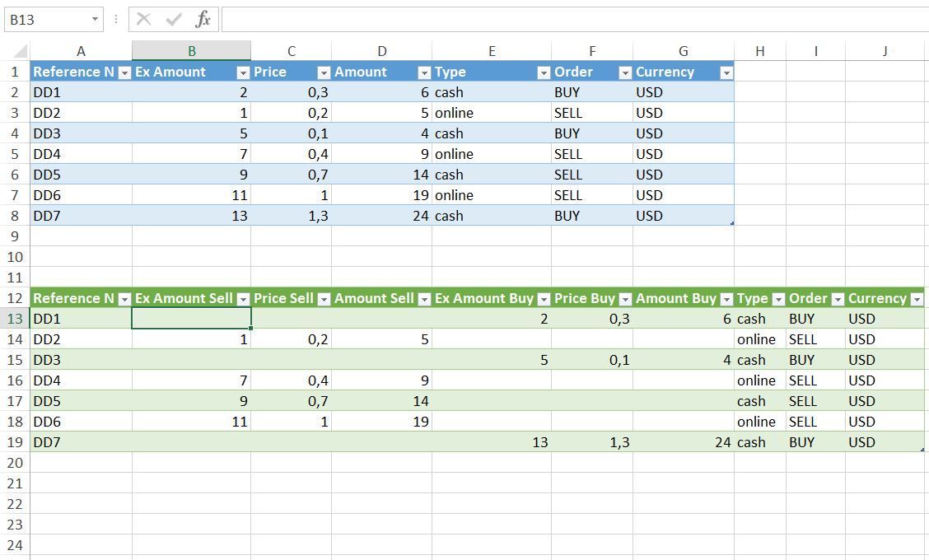Click the Name Box showing B13
Image resolution: width=929 pixels, height=560 pixels.
pyautogui.click(x=46, y=20)
